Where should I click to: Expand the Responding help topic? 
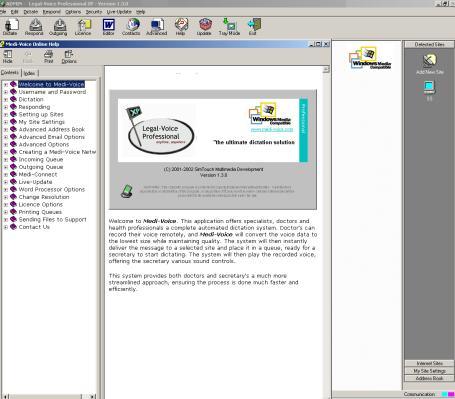click(5, 107)
